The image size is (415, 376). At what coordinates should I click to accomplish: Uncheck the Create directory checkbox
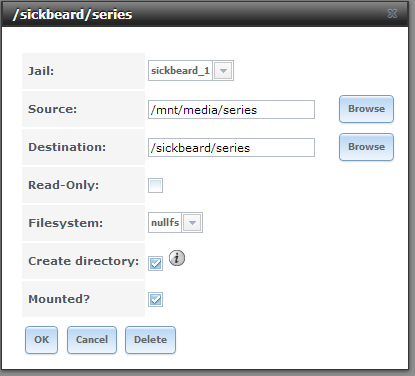pyautogui.click(x=155, y=264)
